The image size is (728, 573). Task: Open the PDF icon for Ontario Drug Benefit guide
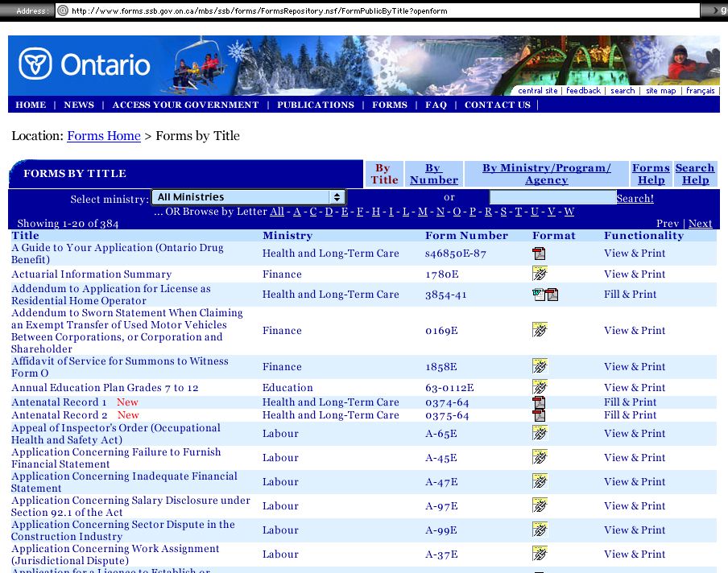tap(539, 254)
